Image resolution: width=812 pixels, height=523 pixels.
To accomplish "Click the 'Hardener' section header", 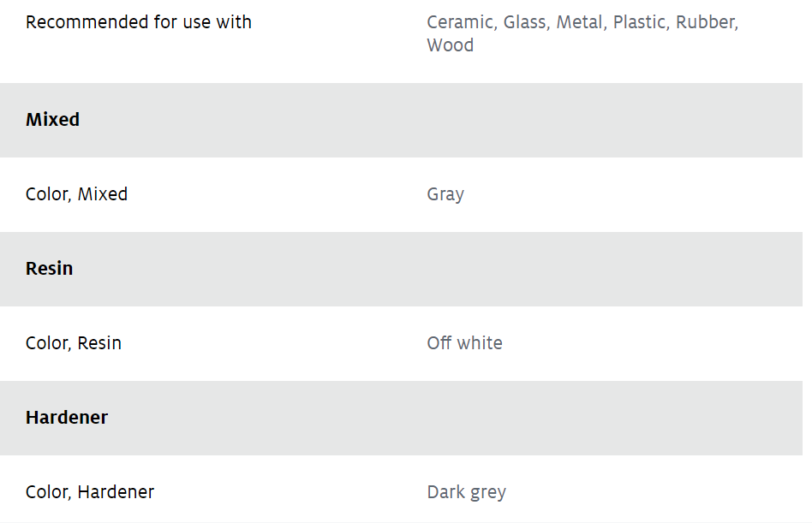I will pos(67,418).
